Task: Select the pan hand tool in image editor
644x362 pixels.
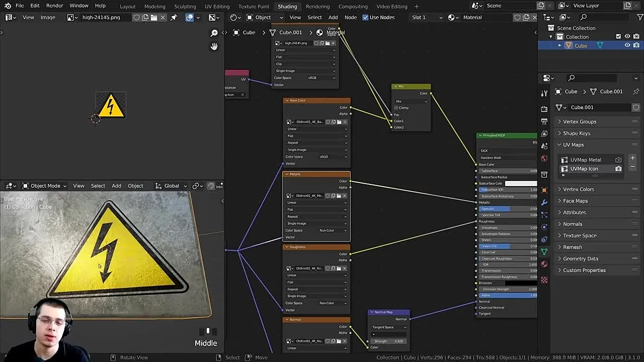Action: click(x=214, y=46)
